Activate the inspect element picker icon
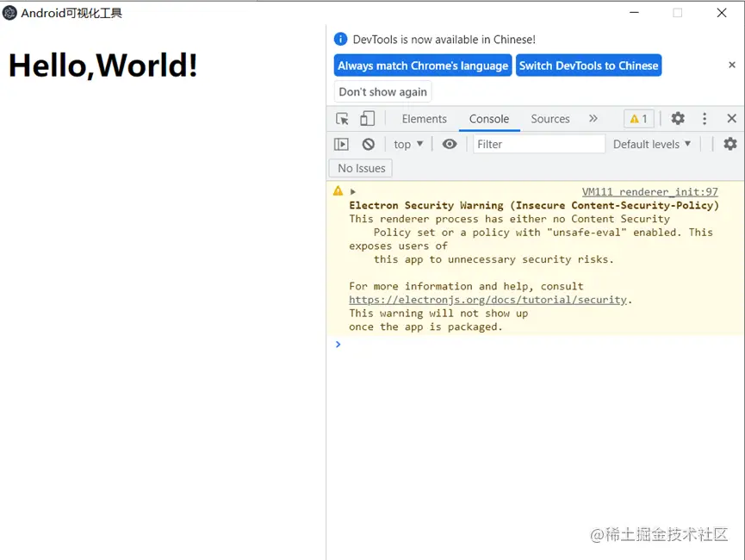Viewport: 745px width, 560px height. [x=342, y=119]
